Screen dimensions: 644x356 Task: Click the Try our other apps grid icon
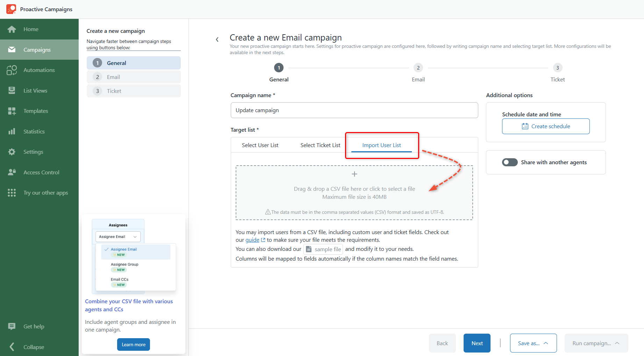12,193
